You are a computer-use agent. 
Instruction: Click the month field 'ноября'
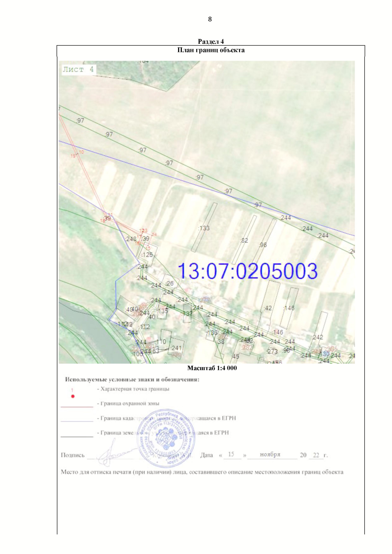pyautogui.click(x=270, y=454)
